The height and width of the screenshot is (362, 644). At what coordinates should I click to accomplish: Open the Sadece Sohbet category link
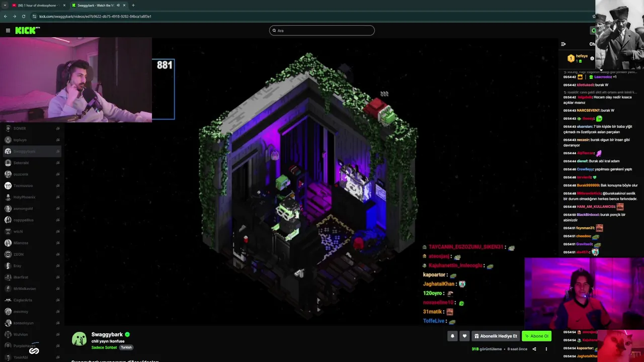104,347
